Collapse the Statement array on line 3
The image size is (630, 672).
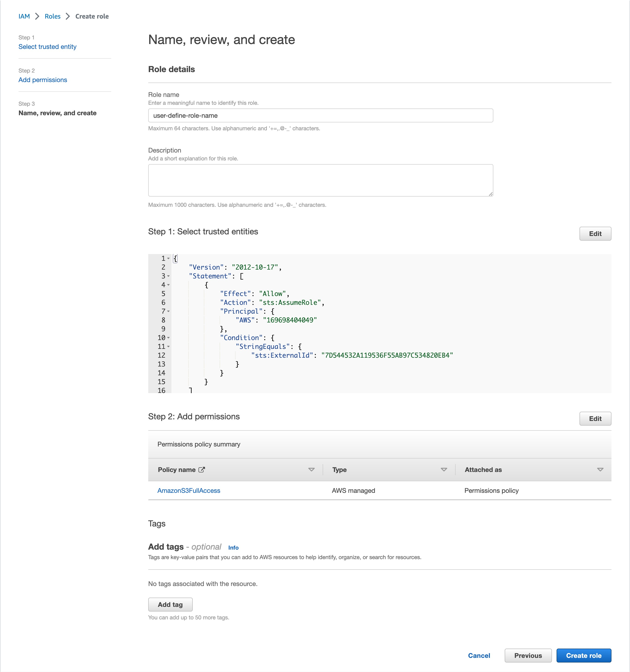pos(169,276)
